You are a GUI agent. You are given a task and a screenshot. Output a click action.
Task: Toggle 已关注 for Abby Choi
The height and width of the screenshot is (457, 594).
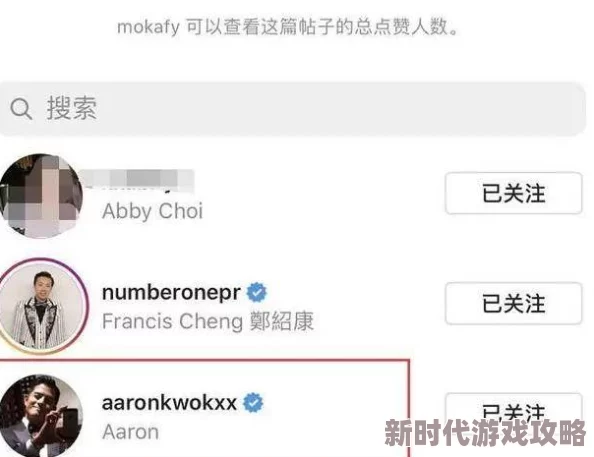point(514,193)
